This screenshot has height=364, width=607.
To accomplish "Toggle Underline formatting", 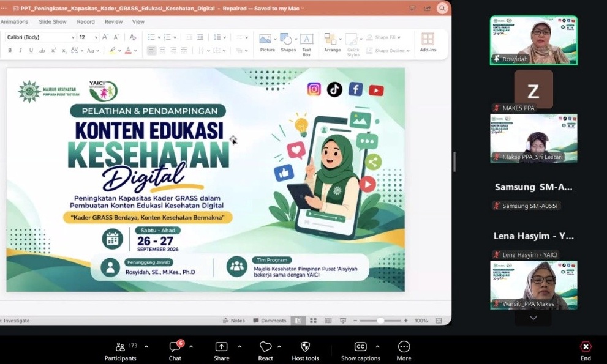I will (x=31, y=50).
